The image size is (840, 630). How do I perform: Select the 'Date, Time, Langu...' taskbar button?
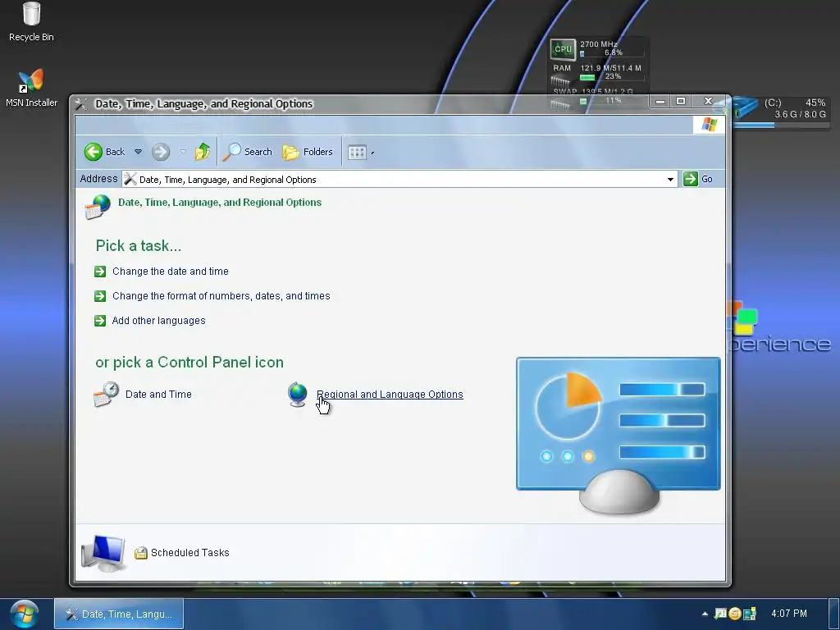(119, 614)
